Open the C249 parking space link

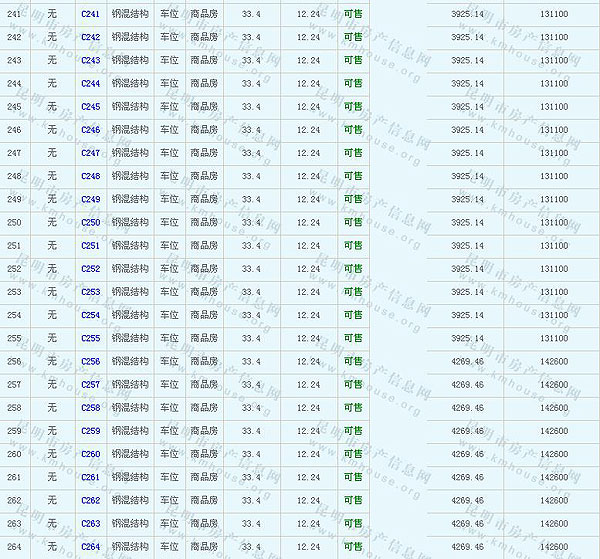90,199
